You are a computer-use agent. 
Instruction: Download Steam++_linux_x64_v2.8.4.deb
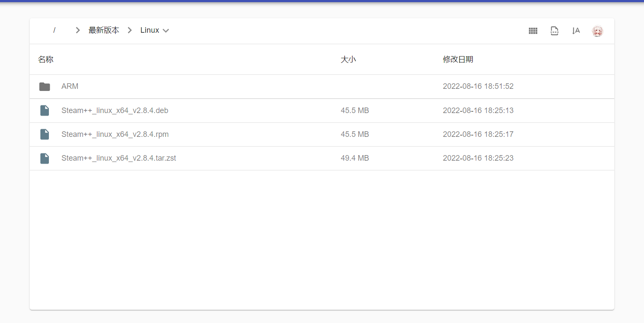click(115, 110)
